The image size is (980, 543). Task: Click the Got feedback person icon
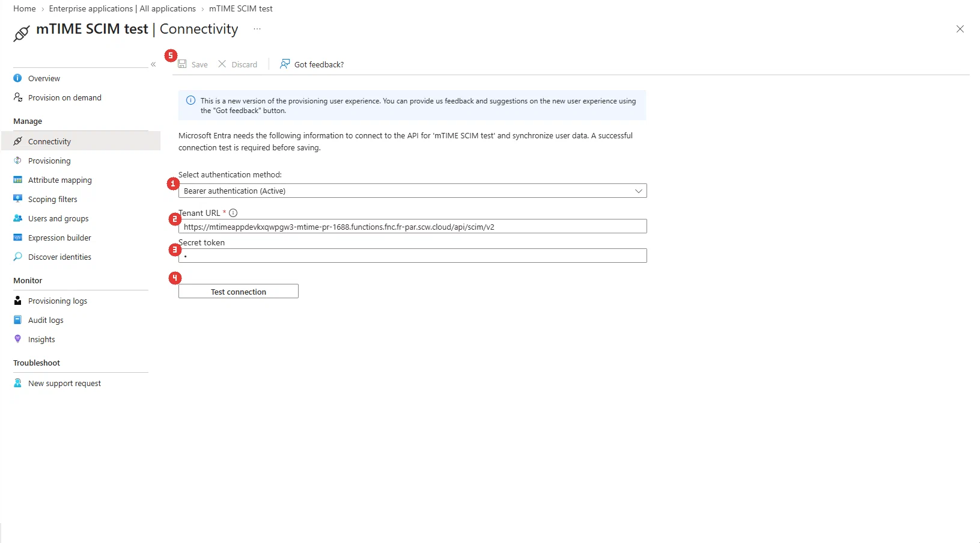pos(285,64)
